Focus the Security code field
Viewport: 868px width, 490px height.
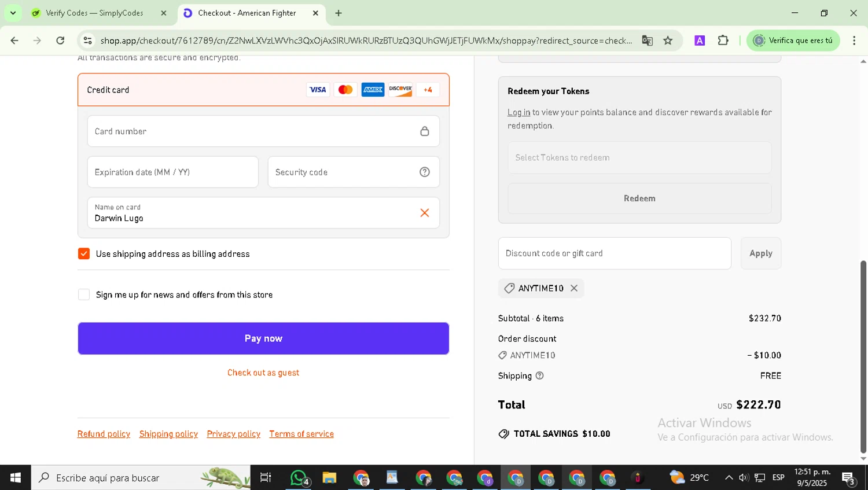pos(354,172)
